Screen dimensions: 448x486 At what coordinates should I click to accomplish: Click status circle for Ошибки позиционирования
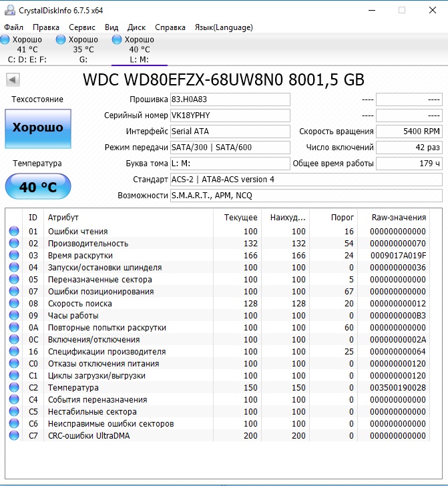tap(13, 291)
